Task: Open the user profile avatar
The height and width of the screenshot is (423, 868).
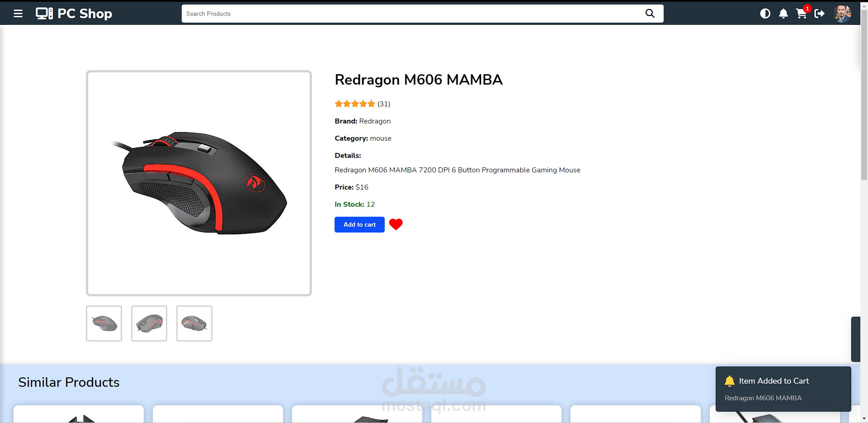Action: 842,14
